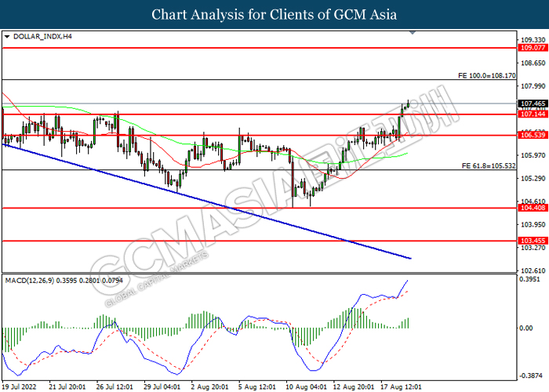Select the latest candlestick near 107.465
Image resolution: width=549 pixels, height=392 pixels.
409,103
